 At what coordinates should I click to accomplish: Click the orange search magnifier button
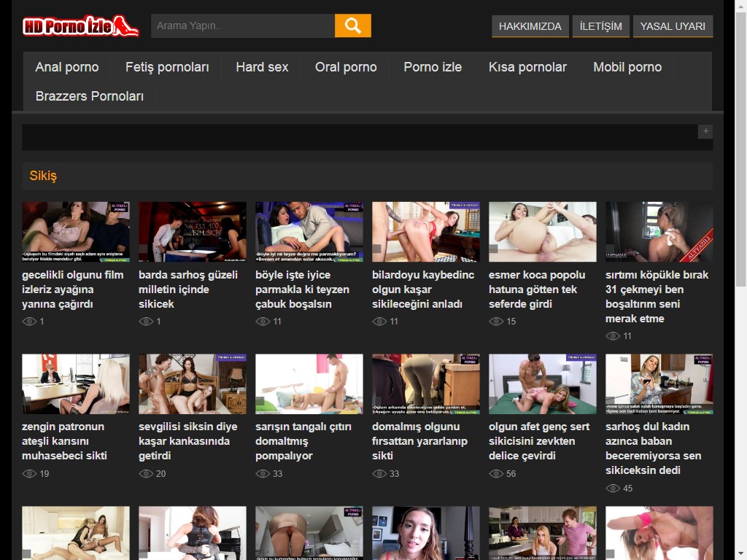coord(353,26)
